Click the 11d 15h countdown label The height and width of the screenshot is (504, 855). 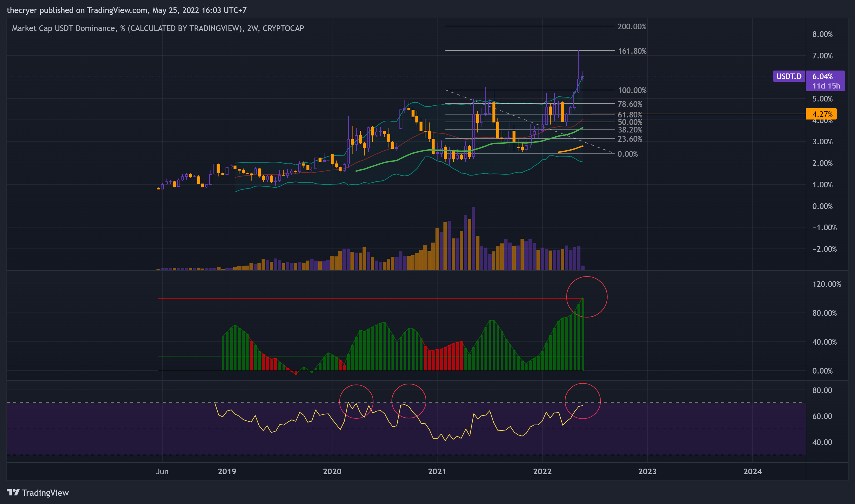point(826,86)
